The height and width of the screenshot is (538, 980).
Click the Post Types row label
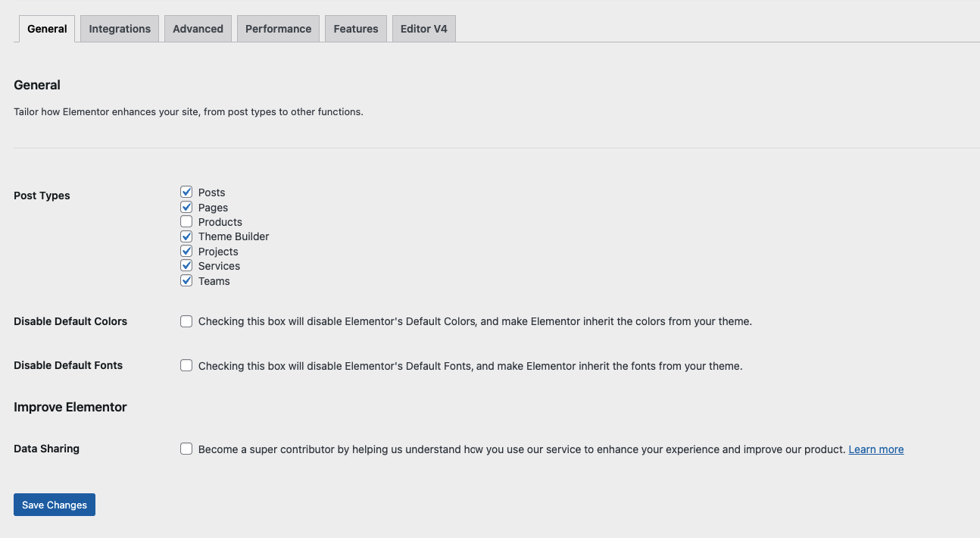[x=42, y=195]
